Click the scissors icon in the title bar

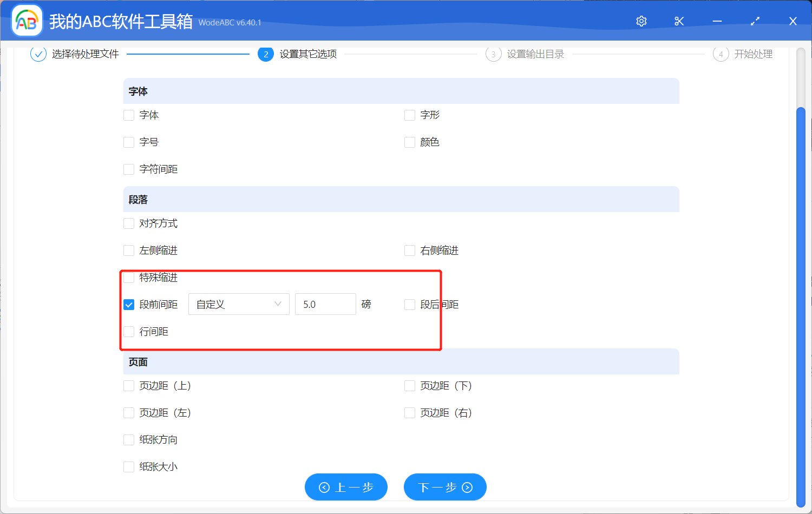(x=679, y=21)
